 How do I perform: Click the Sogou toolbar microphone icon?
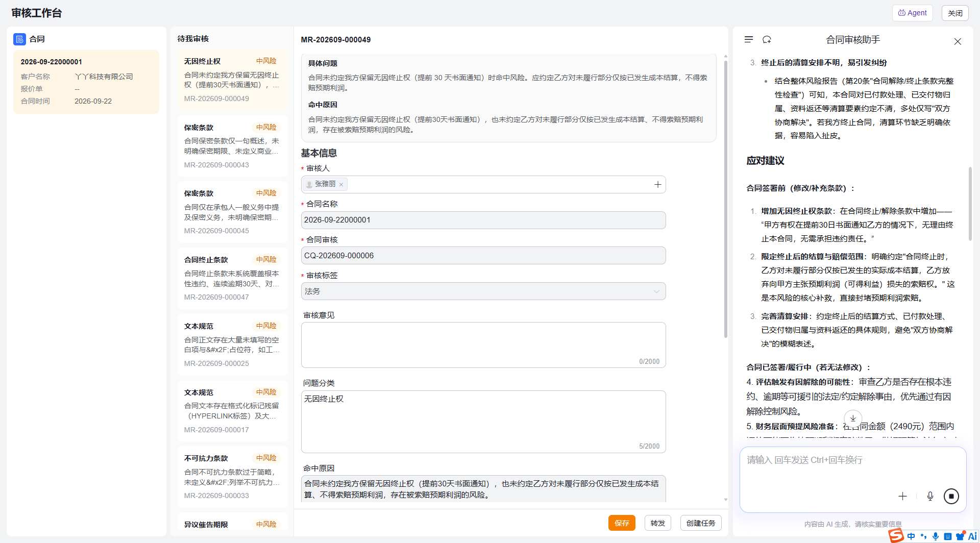click(936, 536)
